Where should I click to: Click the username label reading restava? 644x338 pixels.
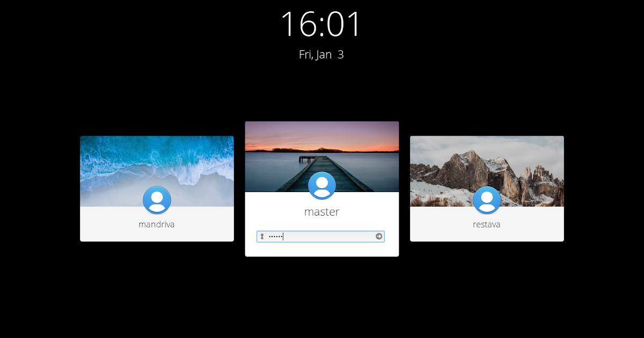tap(486, 224)
